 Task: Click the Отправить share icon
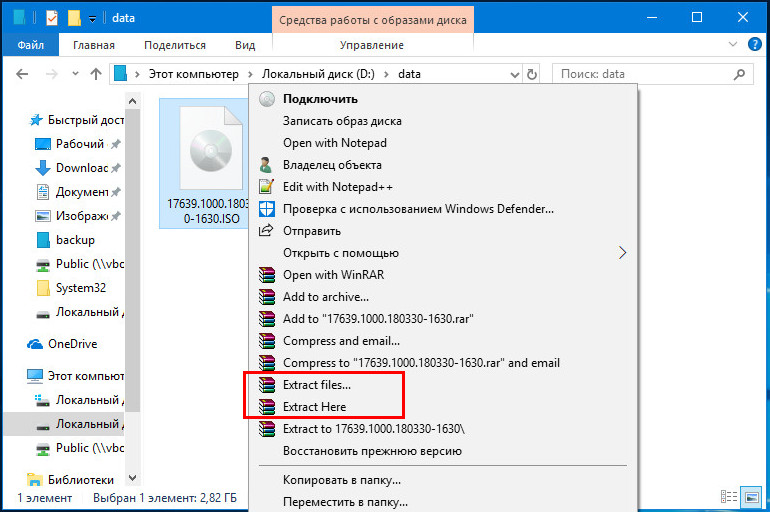tap(266, 230)
